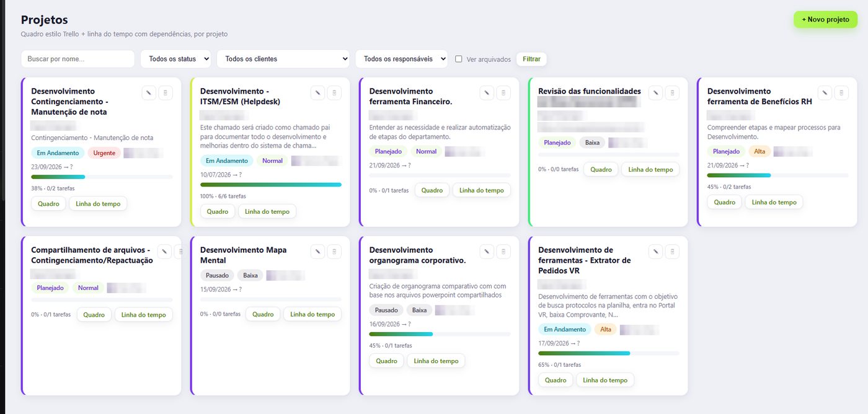Open Linha do tempo for ferramenta Financeiro
The width and height of the screenshot is (868, 414).
coord(482,190)
